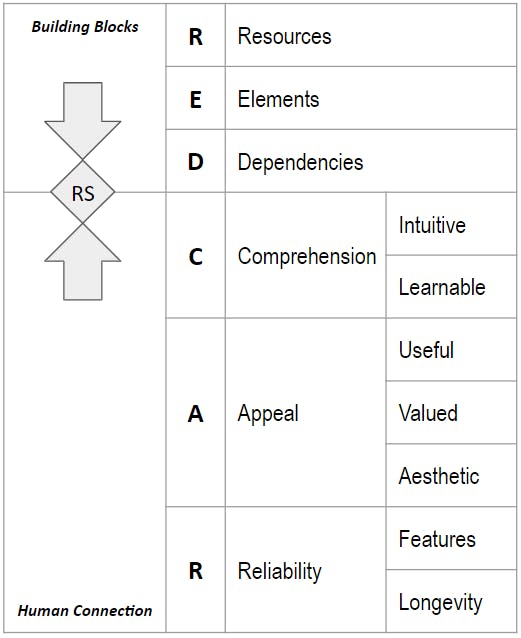Click the Human Connection heading

click(85, 611)
